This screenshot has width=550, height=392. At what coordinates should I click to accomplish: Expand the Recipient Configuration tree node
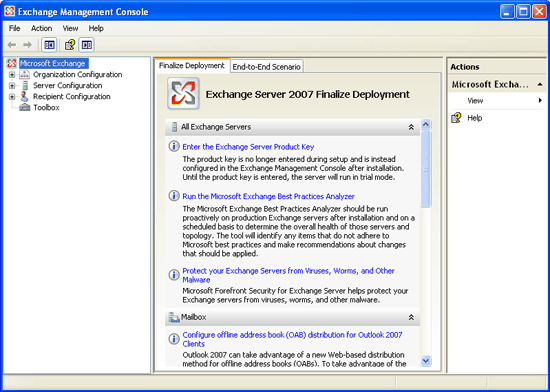click(12, 96)
